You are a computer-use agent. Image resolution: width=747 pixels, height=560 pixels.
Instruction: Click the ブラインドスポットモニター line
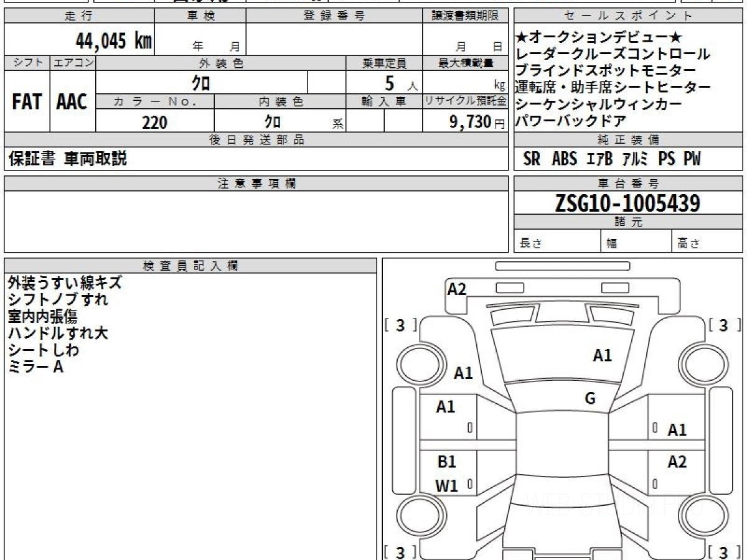pos(606,71)
